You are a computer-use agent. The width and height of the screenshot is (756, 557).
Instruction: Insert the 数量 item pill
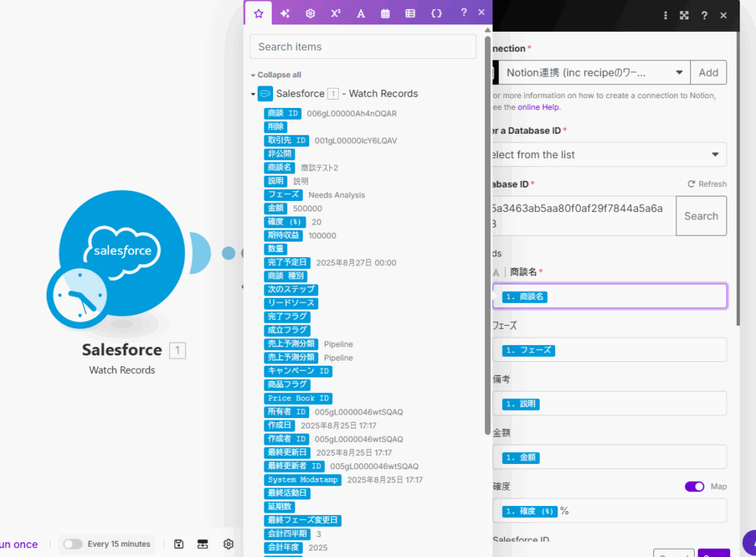point(276,249)
